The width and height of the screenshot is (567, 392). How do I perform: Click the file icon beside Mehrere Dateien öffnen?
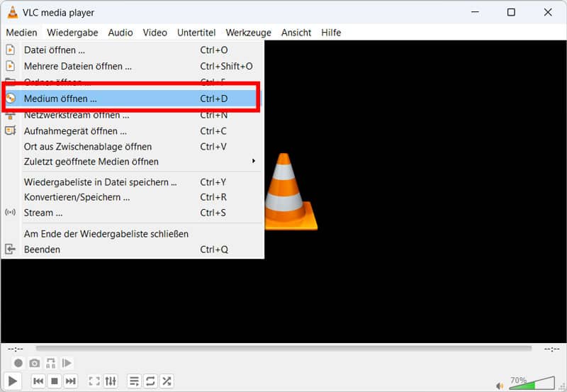click(x=11, y=66)
